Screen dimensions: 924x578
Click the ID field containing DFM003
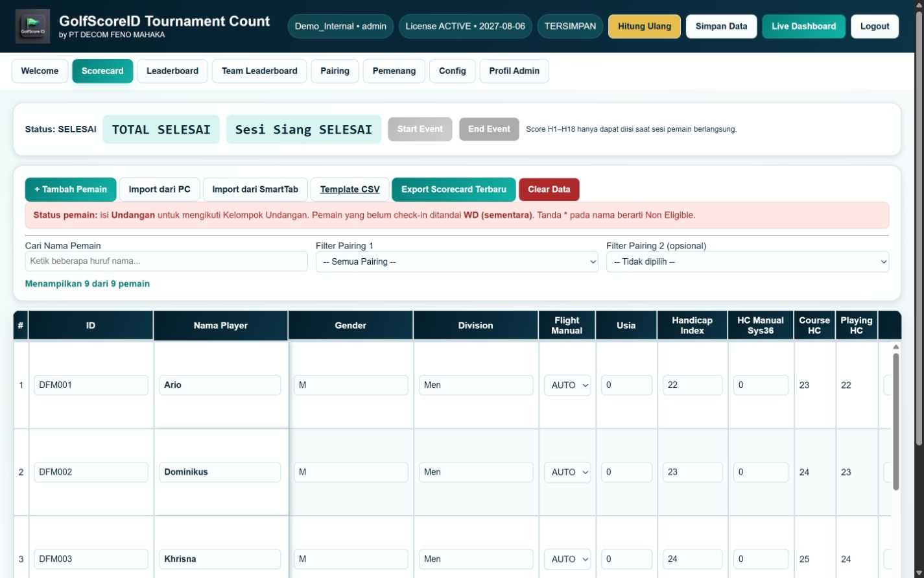tap(91, 559)
